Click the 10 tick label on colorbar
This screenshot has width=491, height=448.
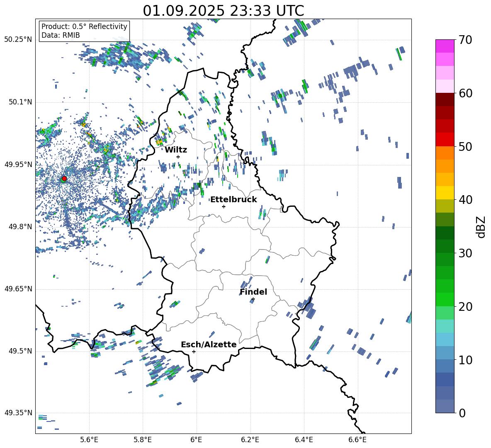465,360
